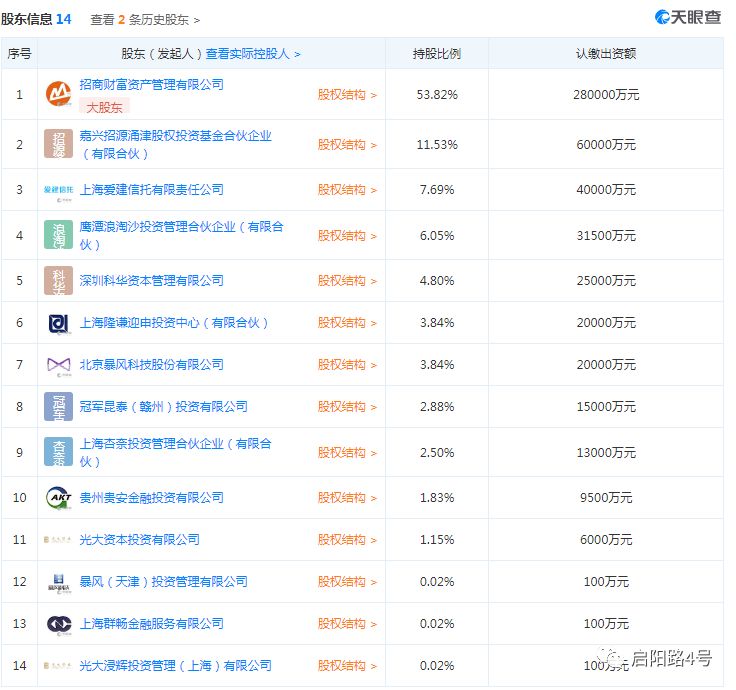Expand 股权结构 for 鹰潭浪淘沙

[347, 236]
